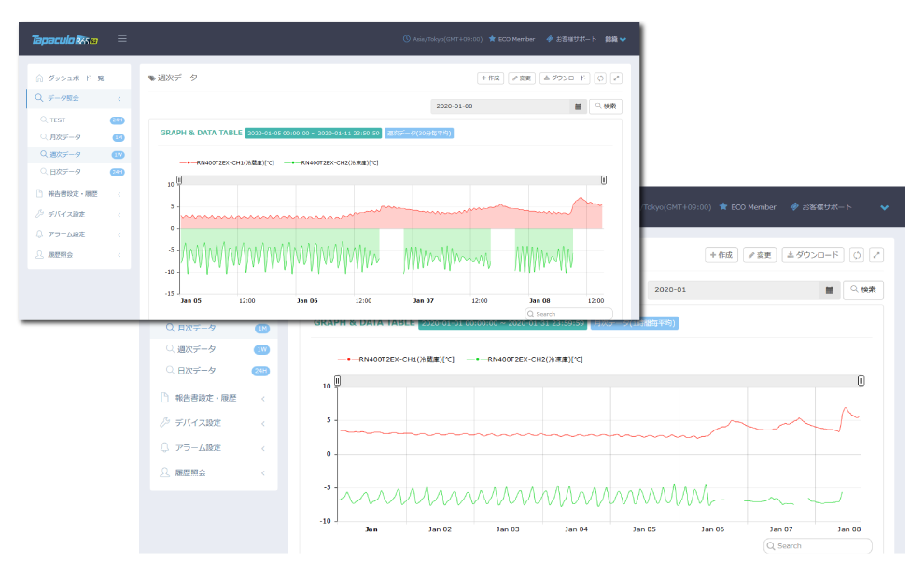Select daily data with the 24H badge in the back sidebar
The width and height of the screenshot is (924, 578).
tap(214, 371)
